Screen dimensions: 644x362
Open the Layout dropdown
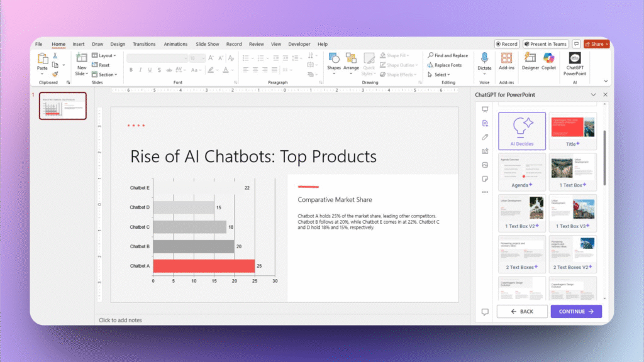106,55
